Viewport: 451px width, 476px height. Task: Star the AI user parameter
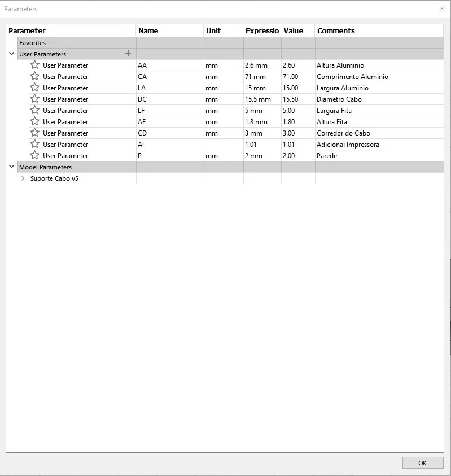[34, 144]
